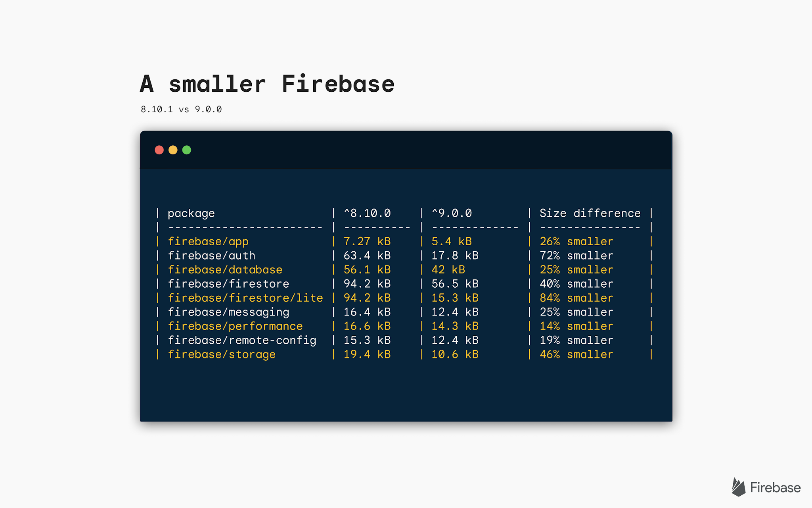This screenshot has height=508, width=812.
Task: Click the '84% smaller' firestore/lite value
Action: [576, 298]
